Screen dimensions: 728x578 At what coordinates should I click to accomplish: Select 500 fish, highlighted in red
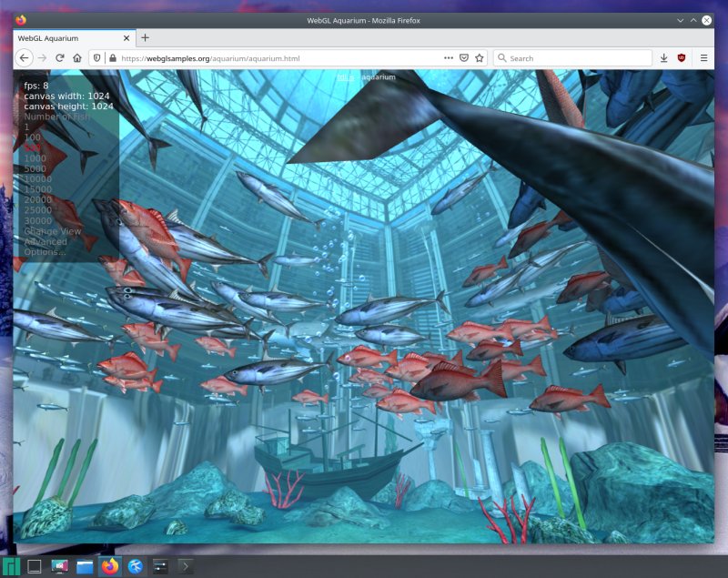point(35,147)
